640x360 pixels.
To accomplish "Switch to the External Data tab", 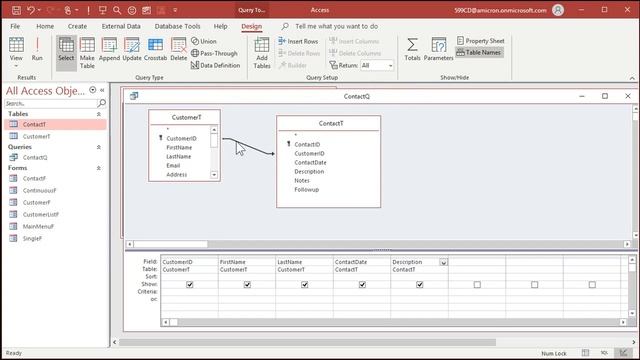I will coord(121,26).
